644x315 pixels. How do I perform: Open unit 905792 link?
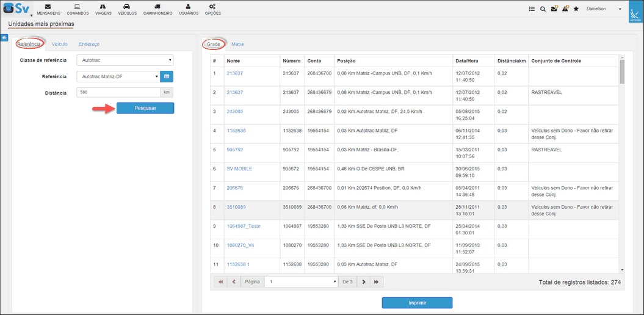[x=235, y=150]
